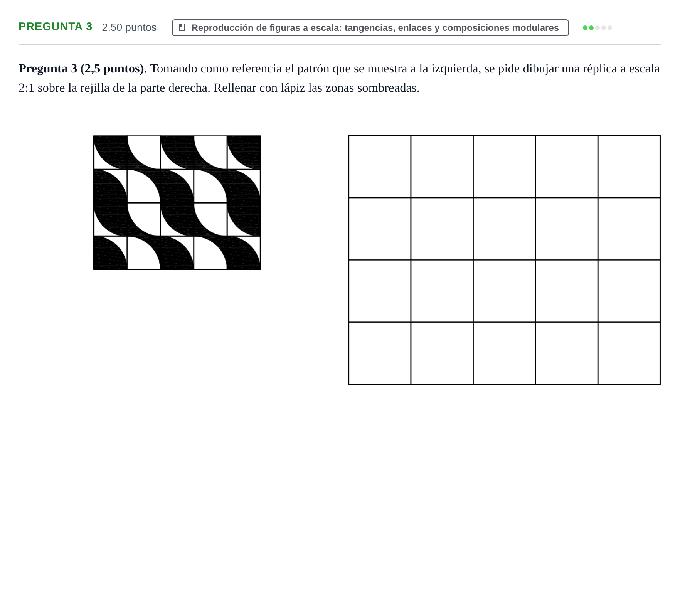Click the empty answer grid on the right
Image resolution: width=680 pixels, height=616 pixels.
pyautogui.click(x=504, y=260)
